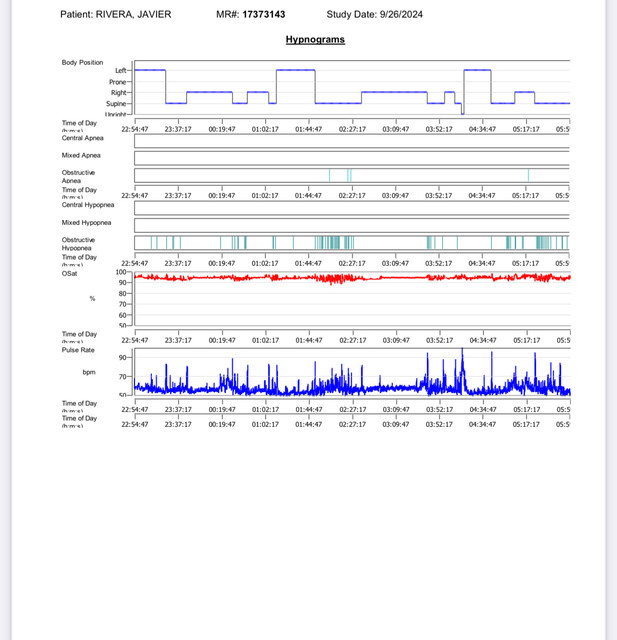Image resolution: width=617 pixels, height=640 pixels.
Task: Select the Body Position chart label
Action: click(82, 62)
